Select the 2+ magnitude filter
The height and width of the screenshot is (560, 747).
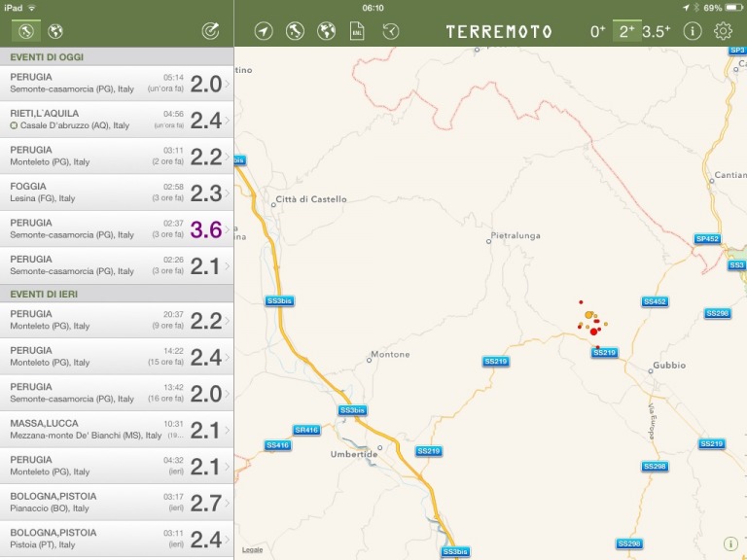pyautogui.click(x=625, y=31)
